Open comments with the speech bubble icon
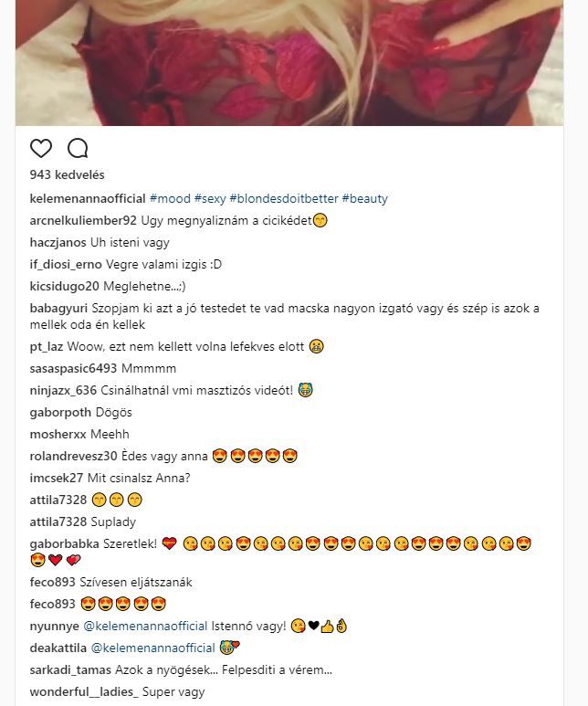 tap(78, 149)
